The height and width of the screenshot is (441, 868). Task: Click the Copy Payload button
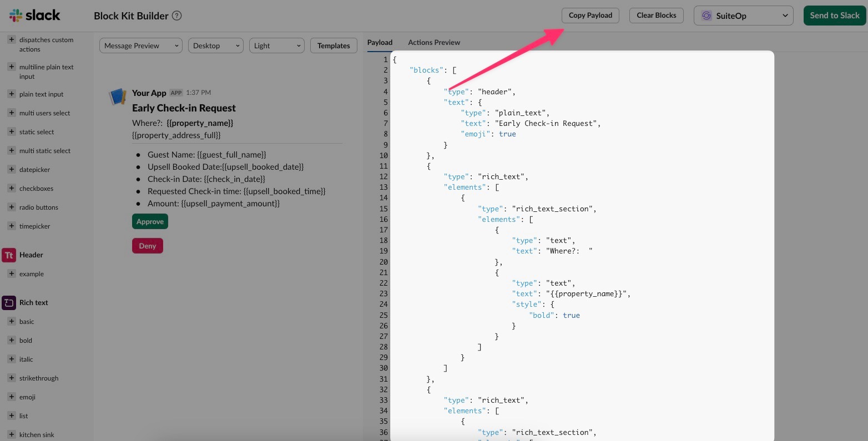point(590,16)
